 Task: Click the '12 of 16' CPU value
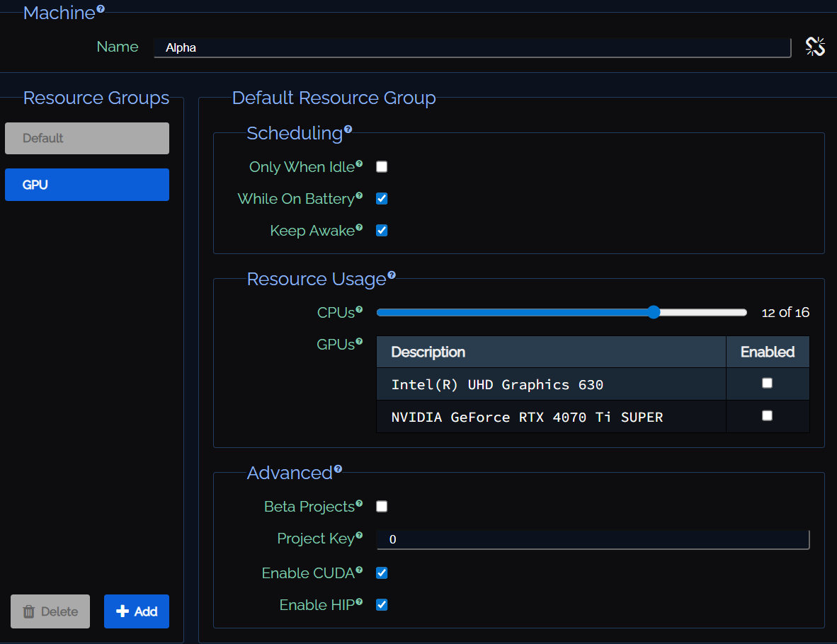click(785, 313)
